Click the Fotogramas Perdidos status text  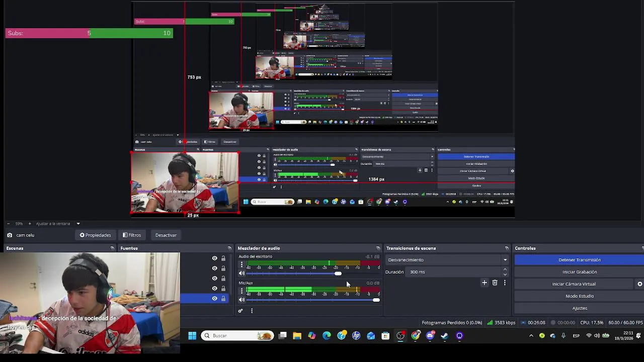(x=452, y=323)
